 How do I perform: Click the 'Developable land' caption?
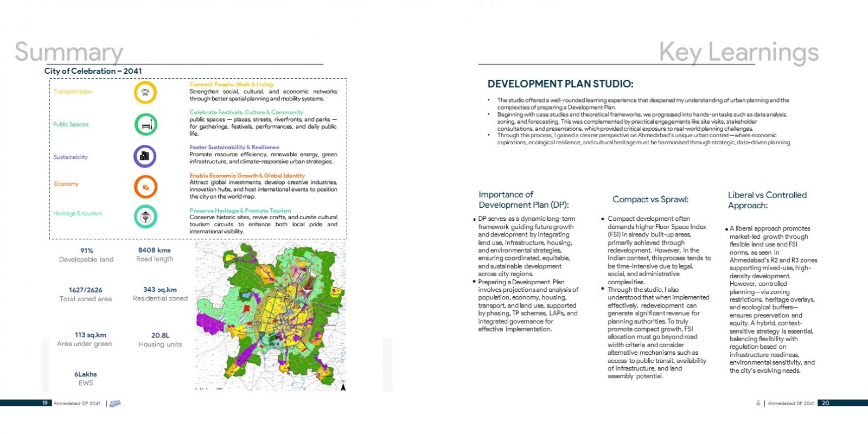pos(86,260)
